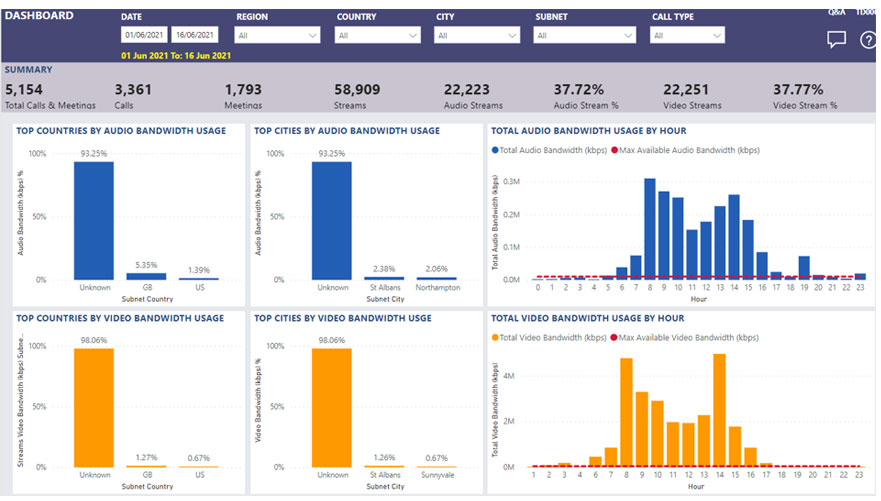Click the Top Countries by Audio Bandwidth Usage title
Image resolution: width=881 pixels, height=501 pixels.
click(121, 130)
